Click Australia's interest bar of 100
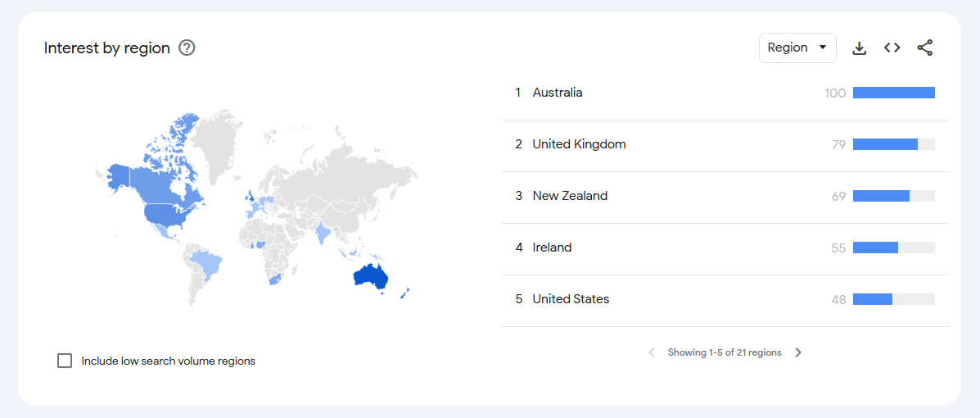 point(893,93)
